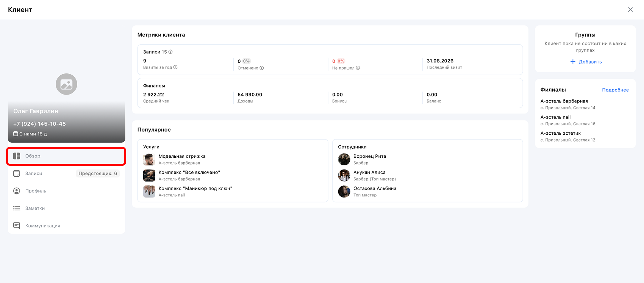Click Остахова Альбина employee avatar
This screenshot has height=283, width=644.
344,191
